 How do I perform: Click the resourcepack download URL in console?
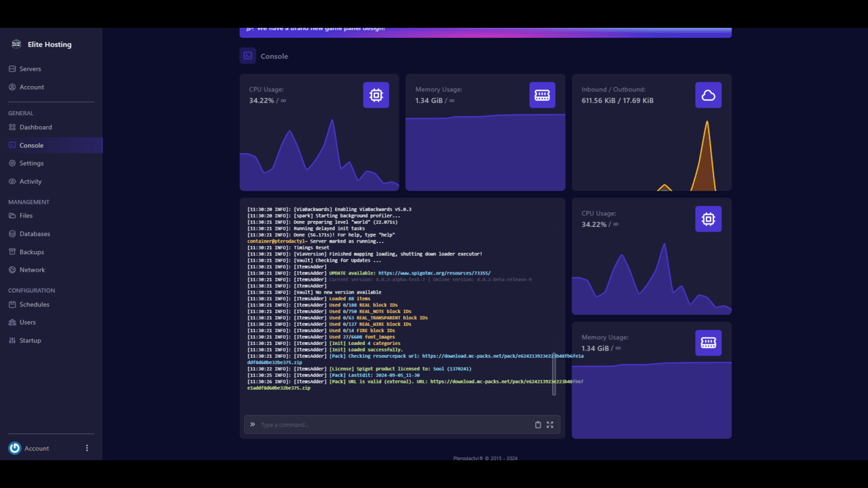tap(502, 356)
